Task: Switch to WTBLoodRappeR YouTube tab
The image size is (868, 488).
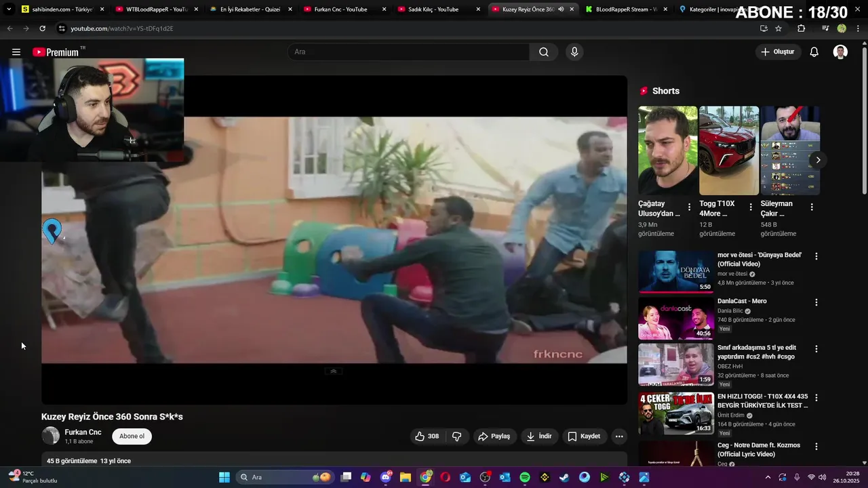Action: 157,9
